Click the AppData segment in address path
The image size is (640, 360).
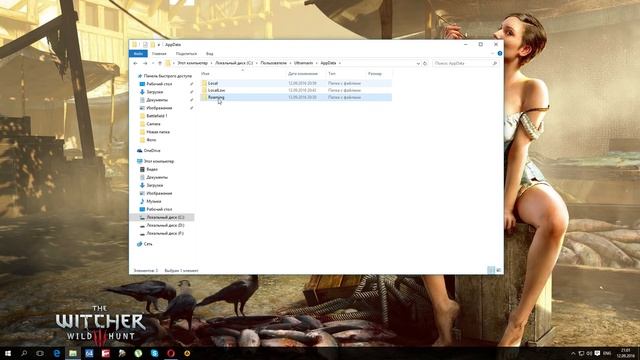(x=328, y=63)
